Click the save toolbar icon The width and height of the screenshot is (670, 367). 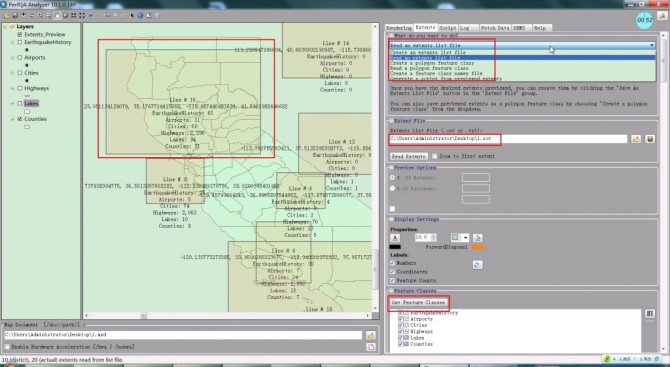[x=15, y=15]
